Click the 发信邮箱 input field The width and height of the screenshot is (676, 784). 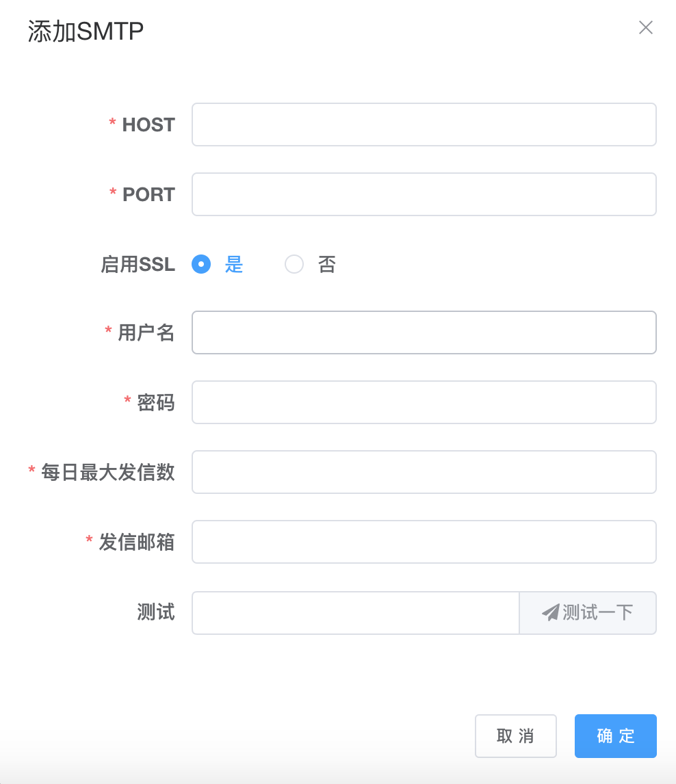(x=424, y=542)
